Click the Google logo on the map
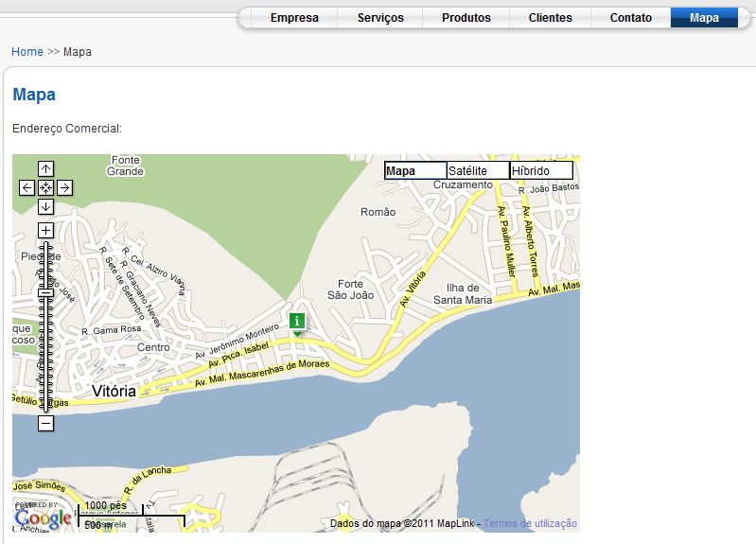756x544 pixels. point(43,518)
